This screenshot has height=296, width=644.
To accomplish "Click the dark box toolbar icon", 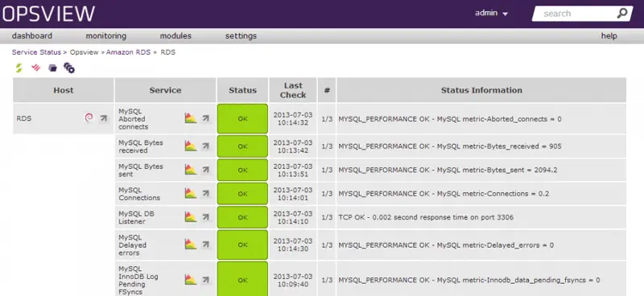I will pos(52,68).
